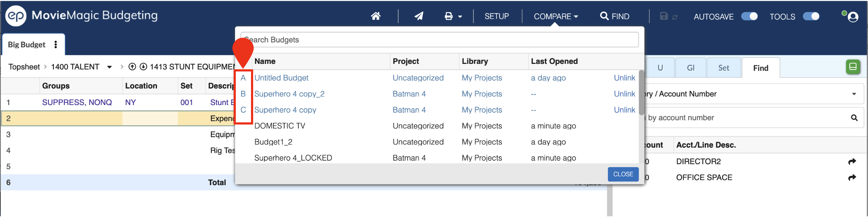Click the up-arrow previous account icon
The height and width of the screenshot is (218, 868).
tap(132, 67)
